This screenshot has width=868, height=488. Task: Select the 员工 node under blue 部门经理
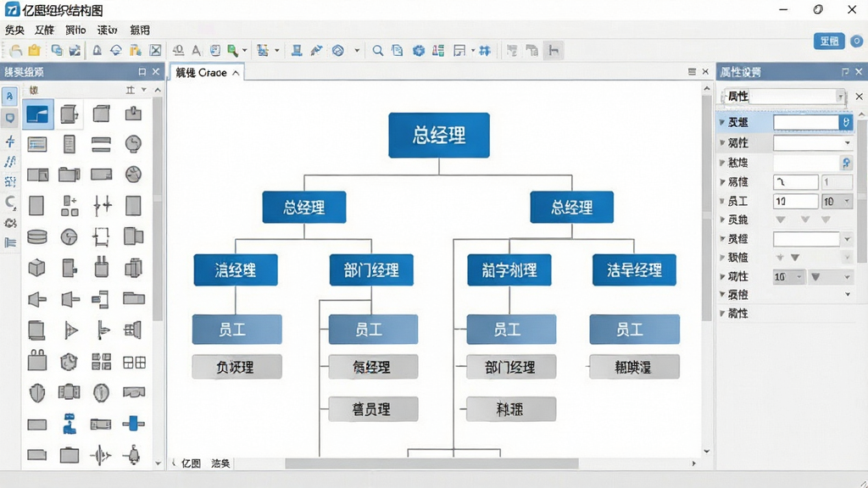point(373,330)
